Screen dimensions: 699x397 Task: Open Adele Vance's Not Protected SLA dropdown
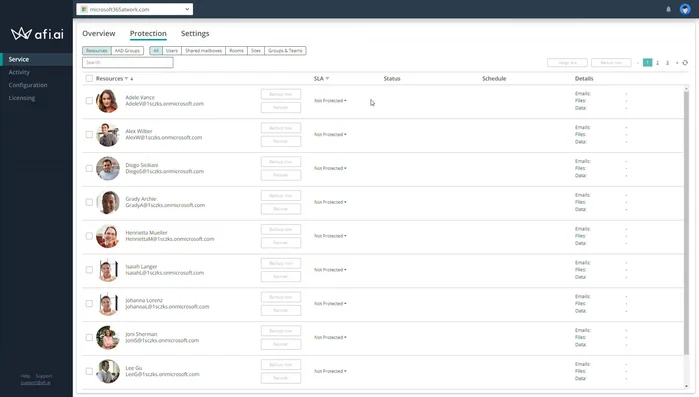[x=330, y=101]
